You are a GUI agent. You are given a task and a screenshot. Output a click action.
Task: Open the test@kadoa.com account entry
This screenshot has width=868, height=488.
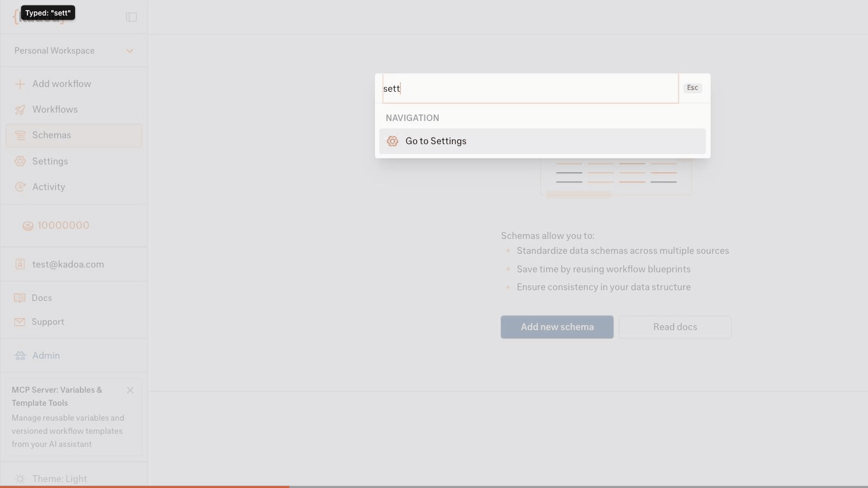point(68,264)
